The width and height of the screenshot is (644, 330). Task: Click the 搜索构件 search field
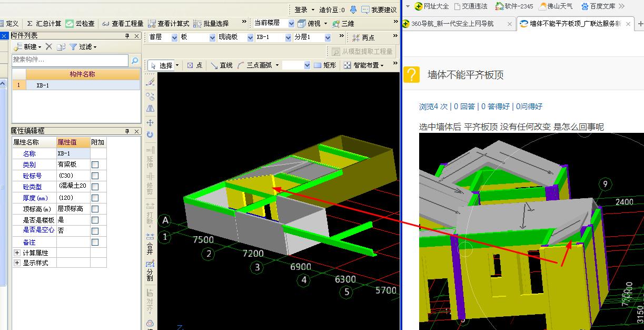[x=71, y=60]
